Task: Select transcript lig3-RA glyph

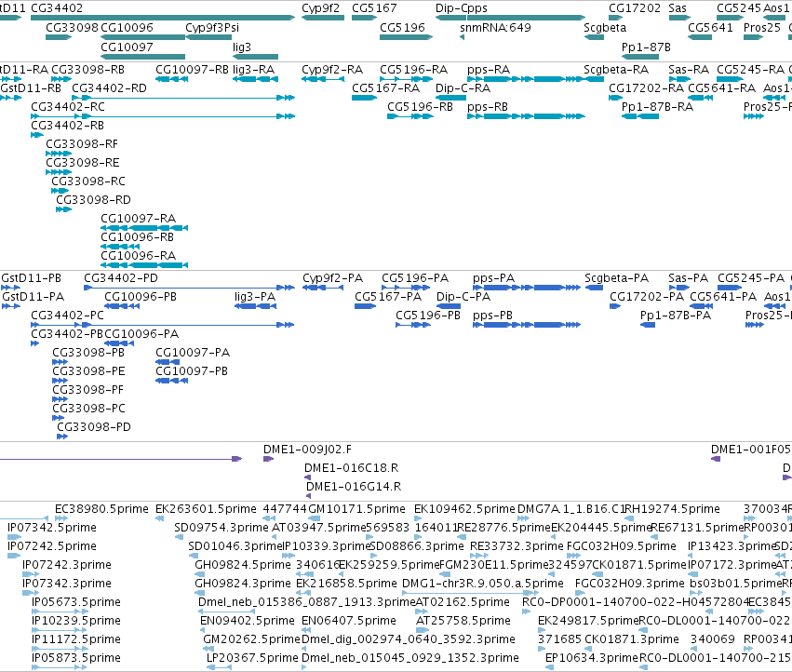Action: coord(255,79)
